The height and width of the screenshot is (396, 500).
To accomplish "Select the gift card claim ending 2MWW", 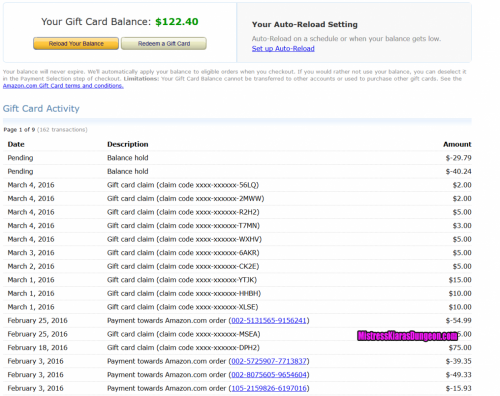I will (x=185, y=199).
